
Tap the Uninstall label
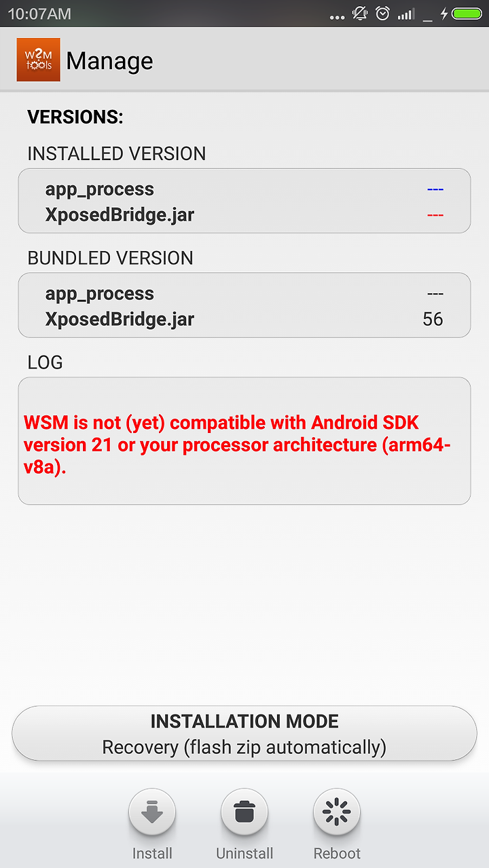pos(244,853)
